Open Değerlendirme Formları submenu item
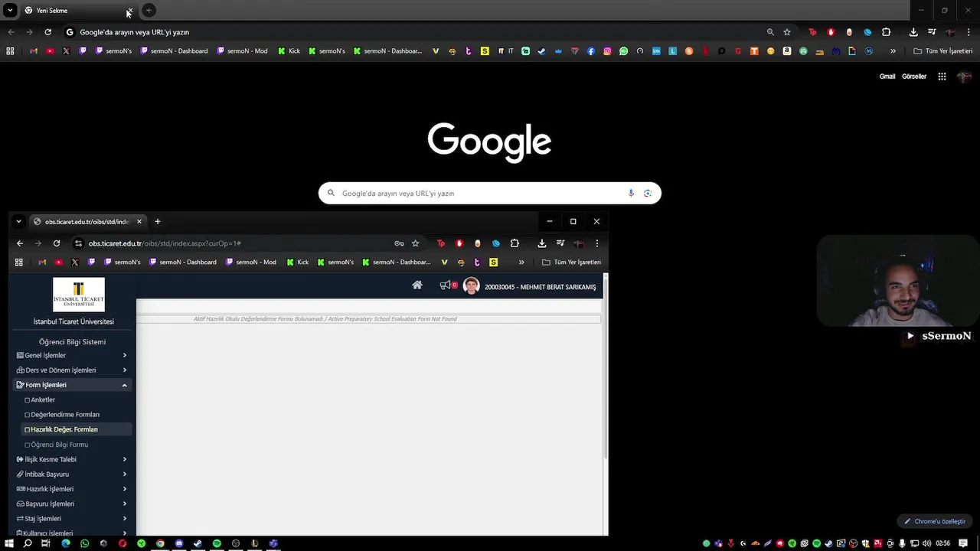Image resolution: width=980 pixels, height=551 pixels. (65, 415)
